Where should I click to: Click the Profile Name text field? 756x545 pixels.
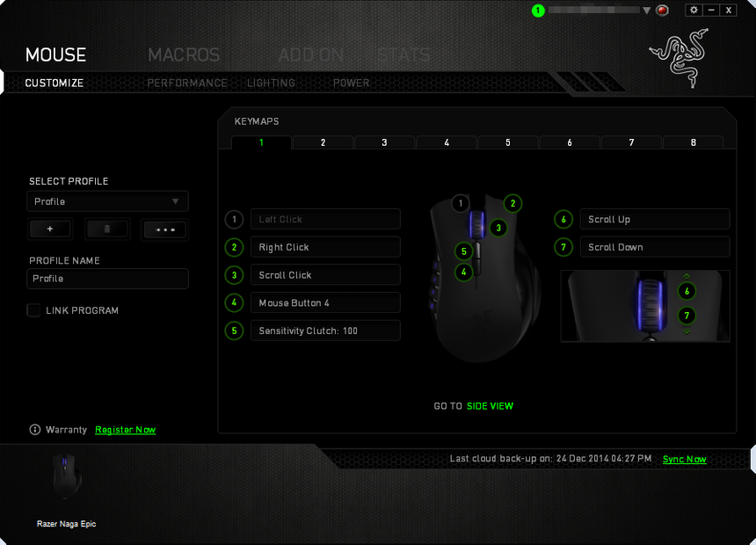pyautogui.click(x=107, y=279)
